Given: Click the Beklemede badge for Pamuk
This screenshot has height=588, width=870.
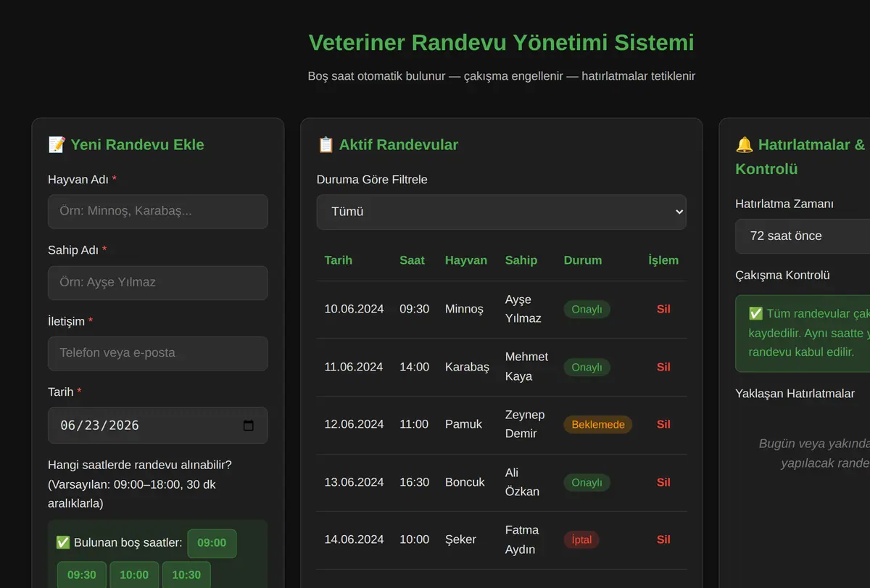Looking at the screenshot, I should pyautogui.click(x=598, y=425).
